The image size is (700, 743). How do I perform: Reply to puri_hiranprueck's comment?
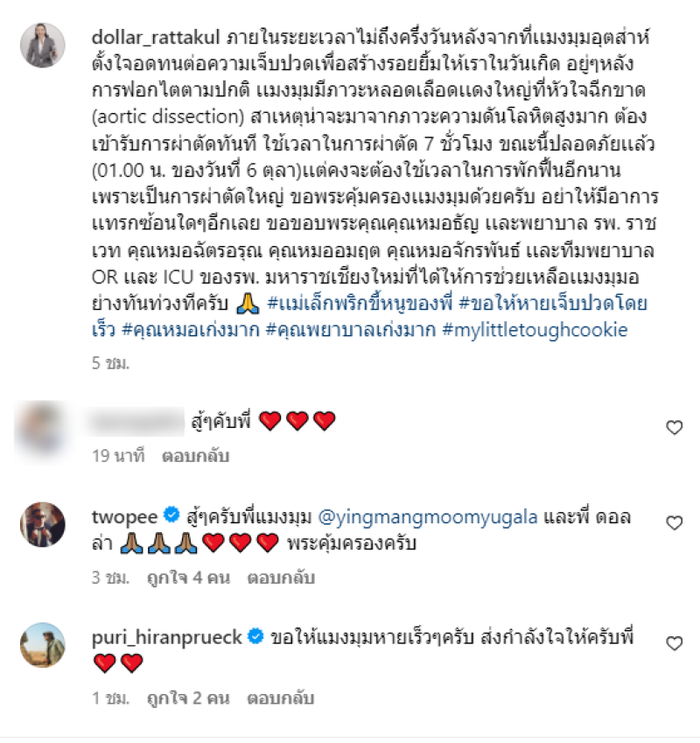281,698
